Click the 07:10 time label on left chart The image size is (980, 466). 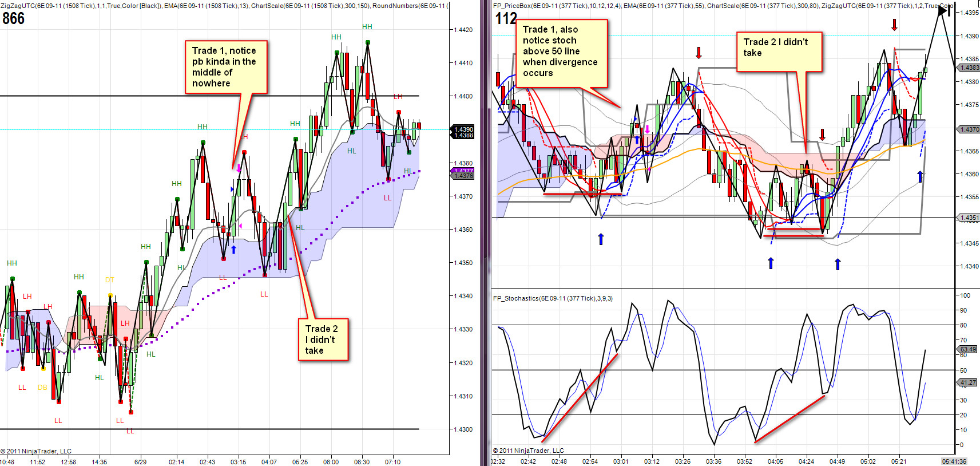tap(392, 462)
